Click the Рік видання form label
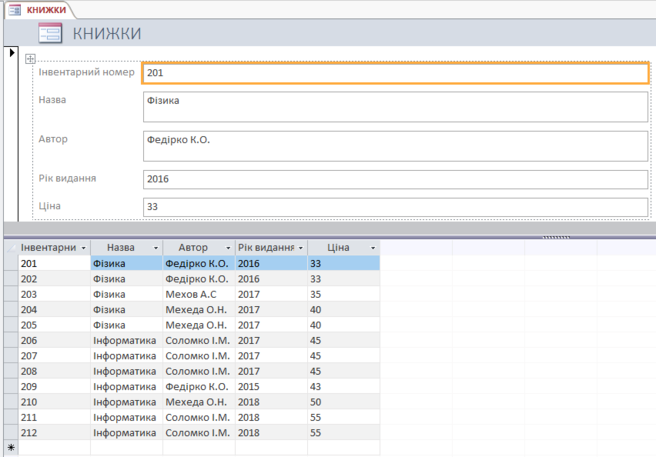656x457 pixels. coord(67,178)
